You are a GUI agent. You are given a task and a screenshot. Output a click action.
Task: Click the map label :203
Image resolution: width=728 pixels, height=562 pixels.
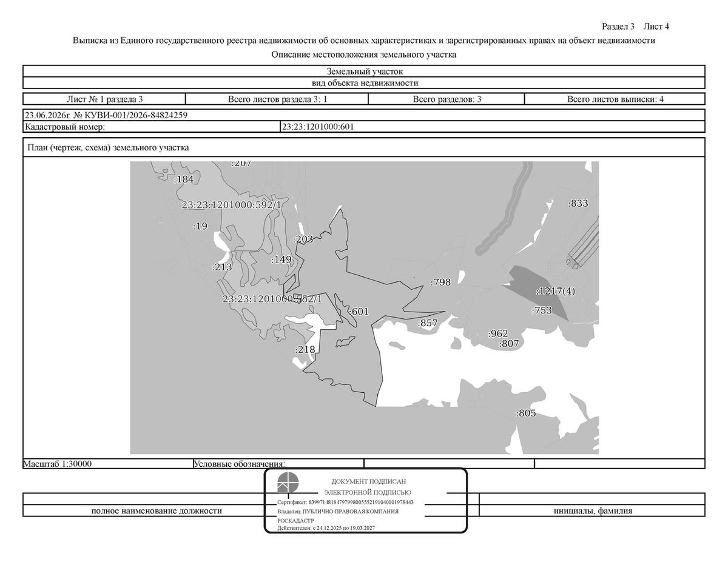tap(303, 239)
